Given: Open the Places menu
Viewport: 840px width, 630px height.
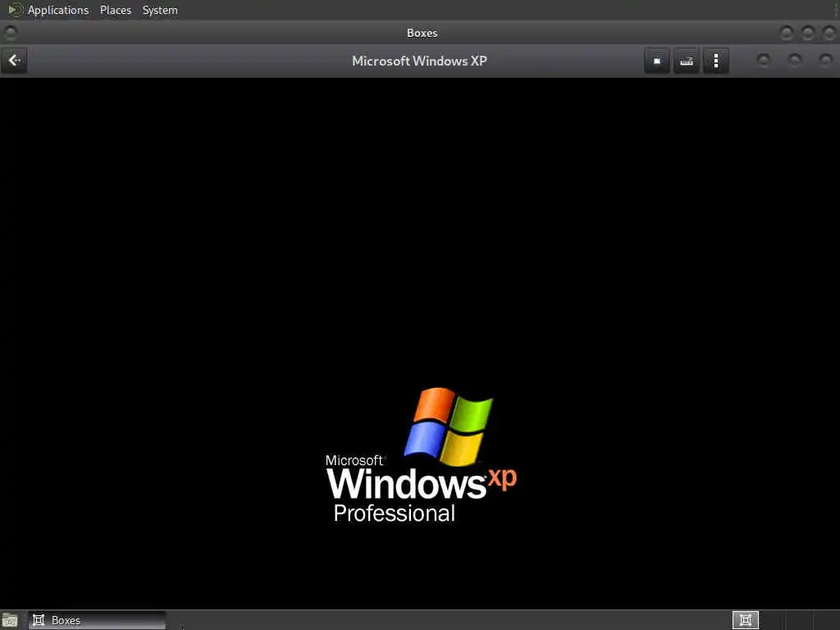Looking at the screenshot, I should (115, 10).
